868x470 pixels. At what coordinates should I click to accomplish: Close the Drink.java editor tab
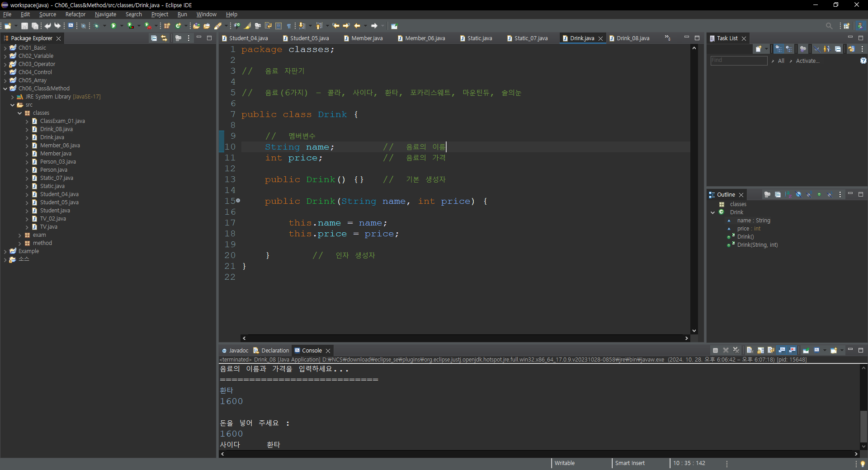tap(600, 38)
